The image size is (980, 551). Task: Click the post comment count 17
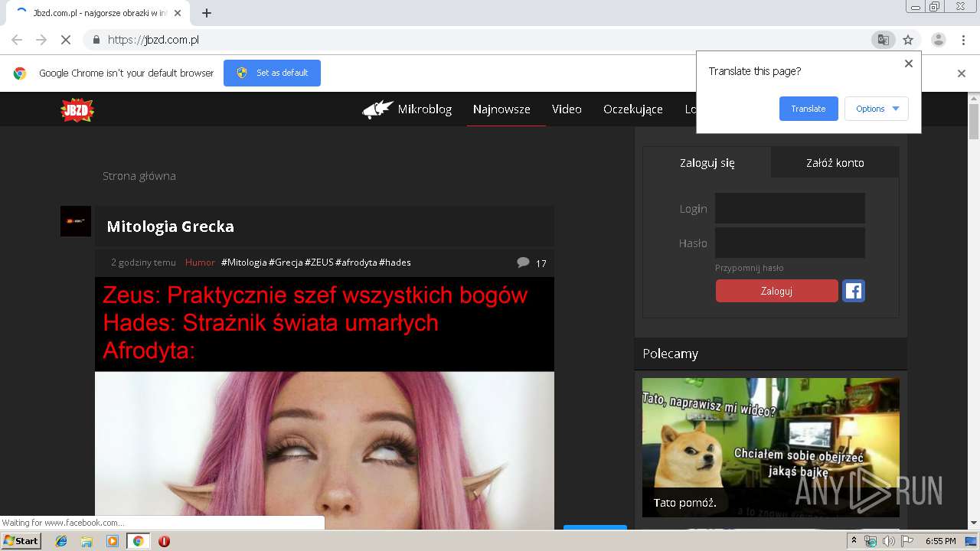point(541,263)
